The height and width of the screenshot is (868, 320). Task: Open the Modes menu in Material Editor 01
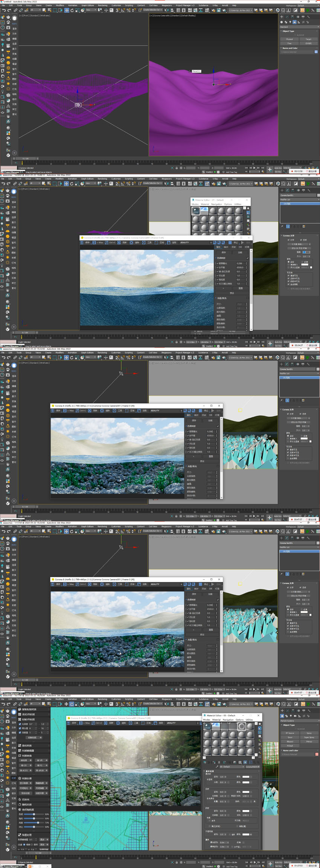[x=195, y=204]
